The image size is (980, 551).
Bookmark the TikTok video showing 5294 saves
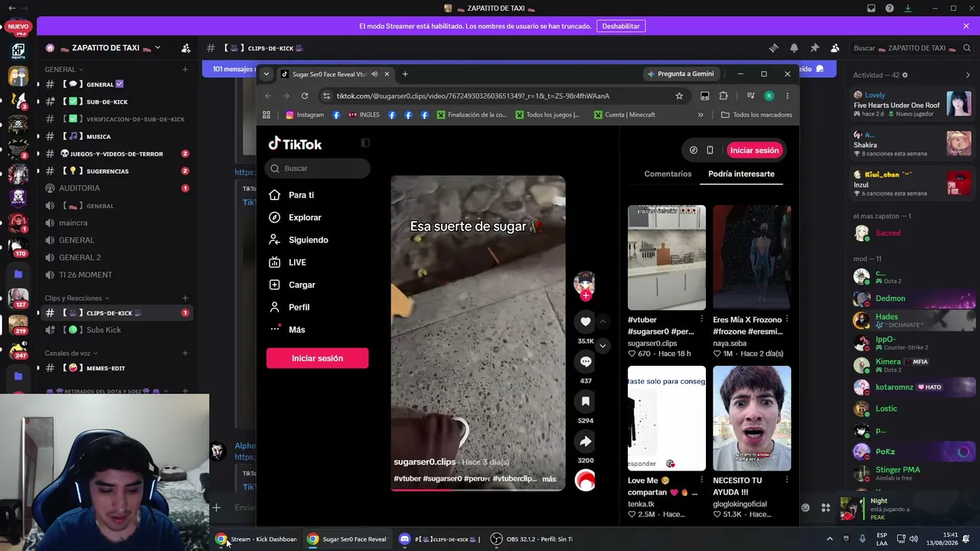click(x=586, y=401)
